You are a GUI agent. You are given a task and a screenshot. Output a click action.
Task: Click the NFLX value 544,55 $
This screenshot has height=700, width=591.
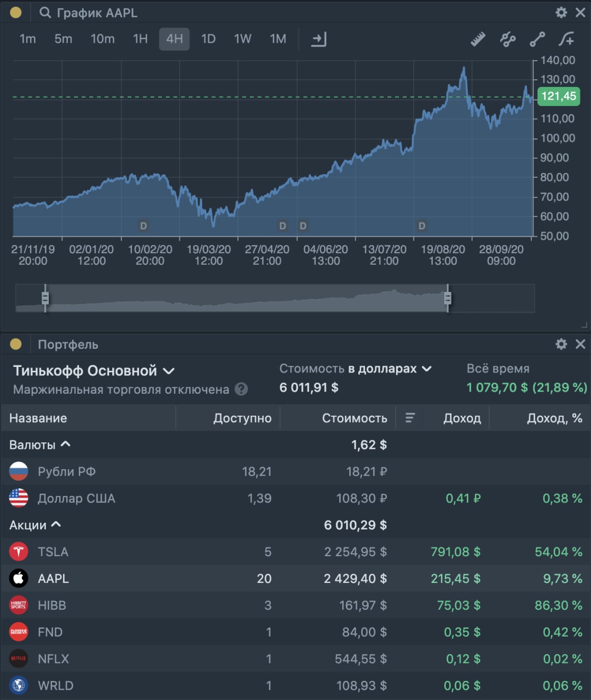[x=361, y=659]
